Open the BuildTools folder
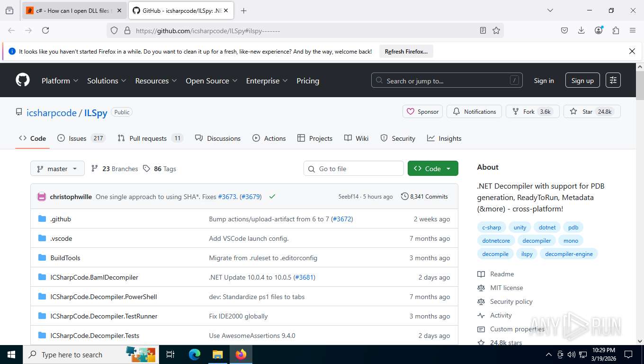This screenshot has height=364, width=644. click(x=65, y=258)
